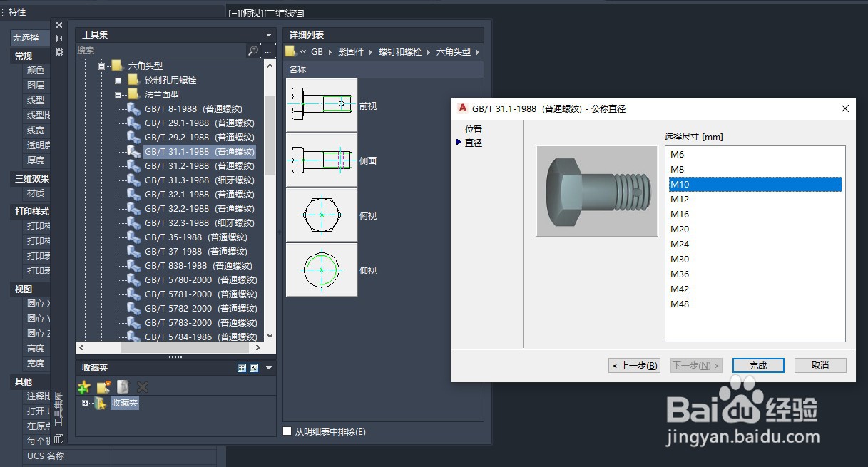Click the tree vertical scrollbar thumb

pyautogui.click(x=270, y=136)
